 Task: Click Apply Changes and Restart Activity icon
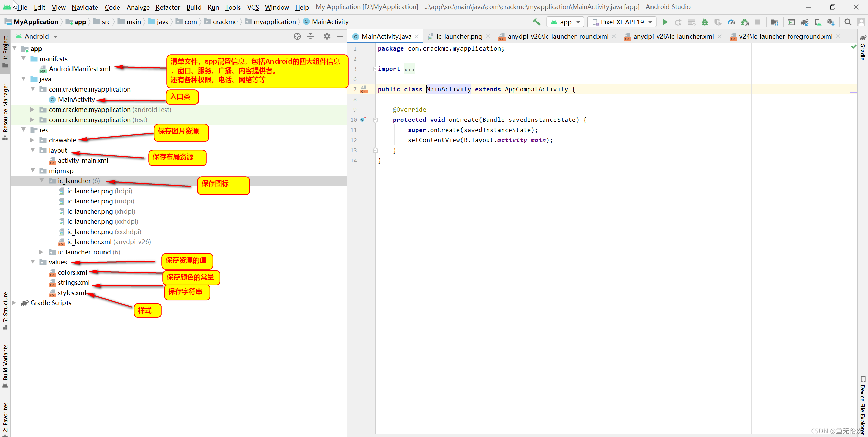(x=678, y=22)
